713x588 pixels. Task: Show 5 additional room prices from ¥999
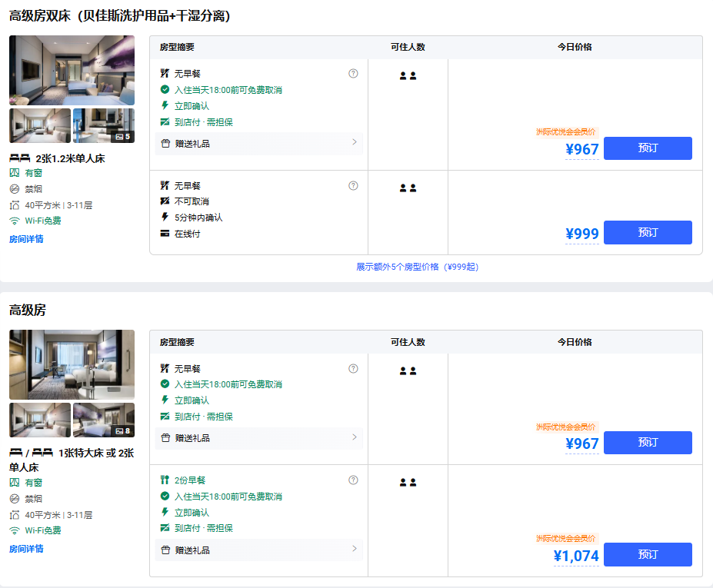click(417, 267)
